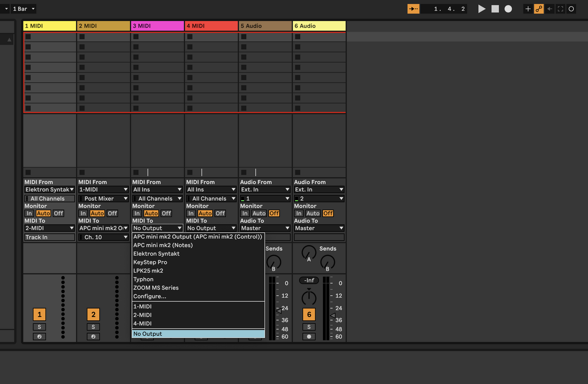
Task: Toggle track 2 activator button labeled 2
Action: click(93, 315)
